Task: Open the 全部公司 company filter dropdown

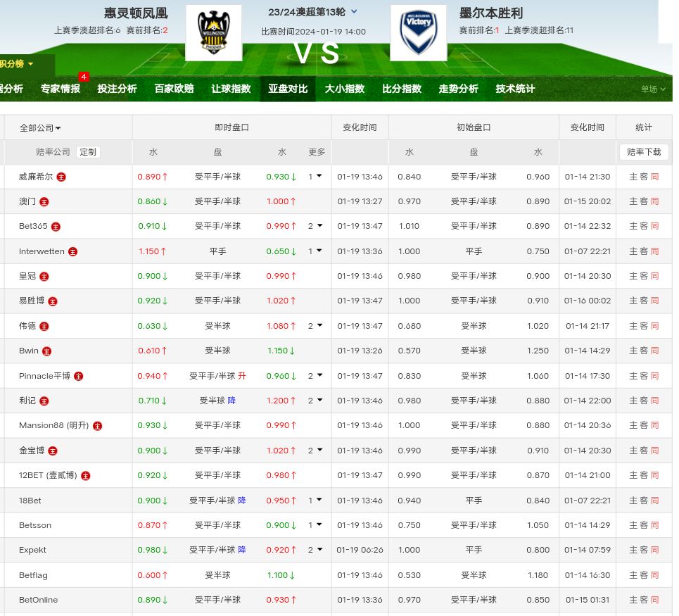Action: point(39,128)
